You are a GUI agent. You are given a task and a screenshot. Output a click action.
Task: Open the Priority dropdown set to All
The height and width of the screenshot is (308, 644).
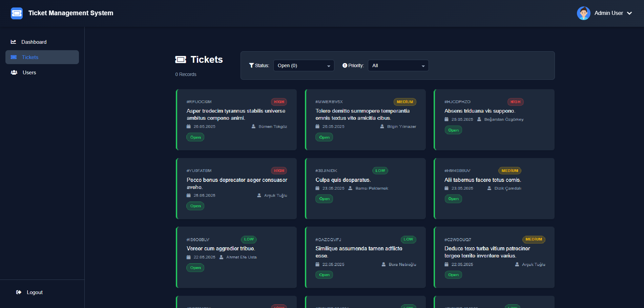pyautogui.click(x=398, y=65)
